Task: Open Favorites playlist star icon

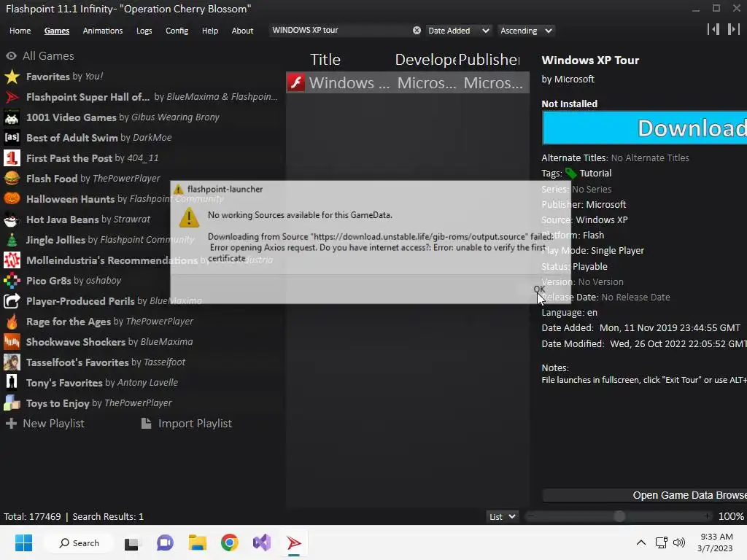Action: click(x=12, y=76)
